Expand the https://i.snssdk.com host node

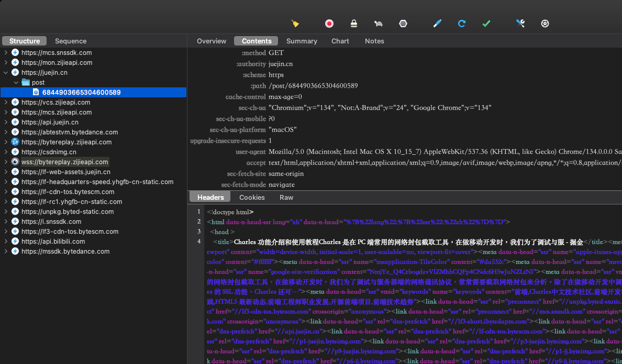[6, 221]
